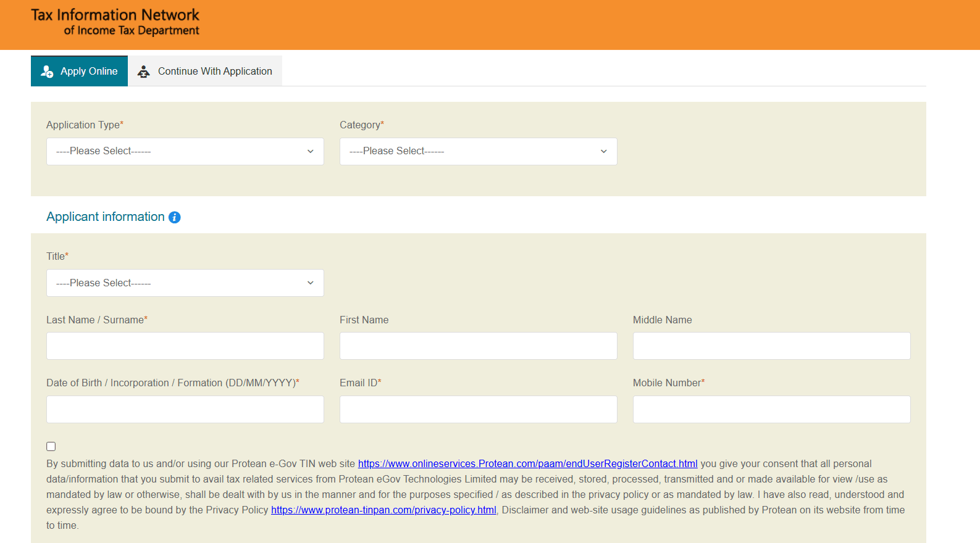Click the Apply Online user-plus icon
This screenshot has width=980, height=543.
(47, 72)
